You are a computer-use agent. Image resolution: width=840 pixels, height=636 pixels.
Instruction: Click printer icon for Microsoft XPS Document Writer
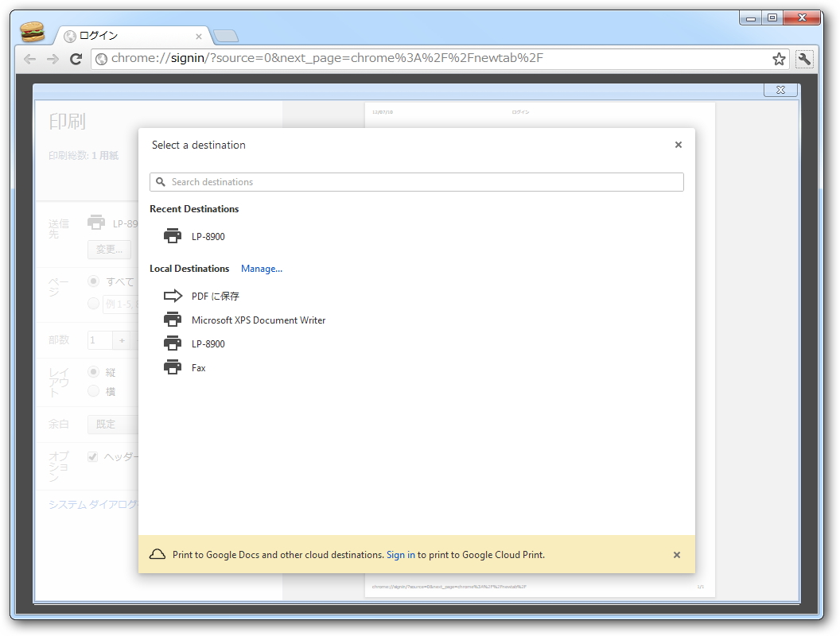pyautogui.click(x=173, y=319)
